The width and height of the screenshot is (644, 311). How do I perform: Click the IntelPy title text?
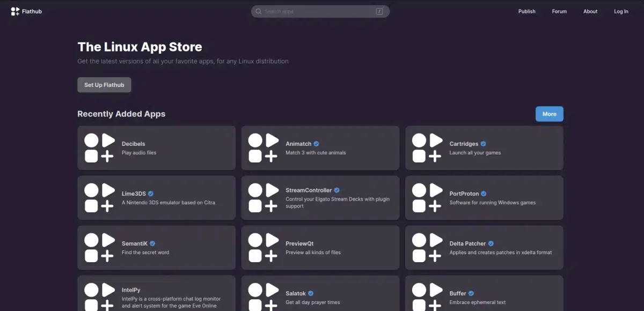(131, 290)
